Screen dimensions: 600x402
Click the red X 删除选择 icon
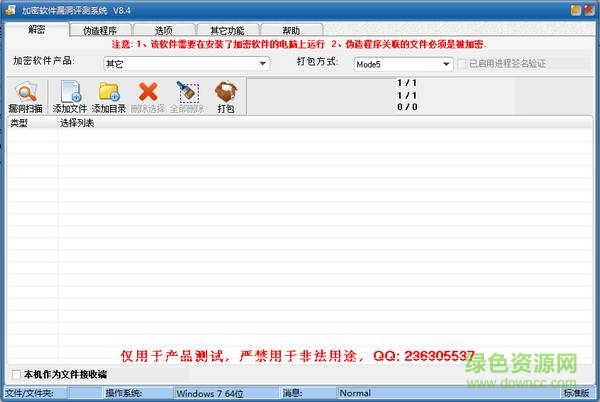coord(148,93)
